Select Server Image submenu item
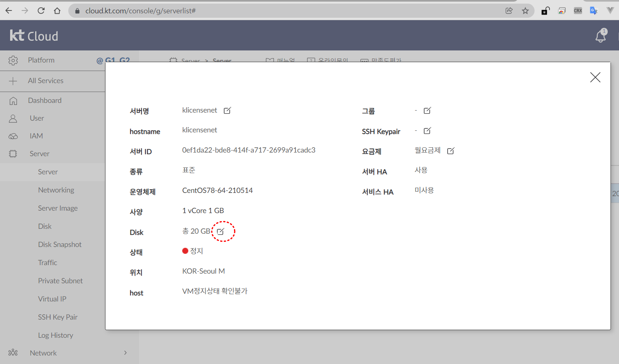Viewport: 619px width, 364px height. pyautogui.click(x=58, y=208)
